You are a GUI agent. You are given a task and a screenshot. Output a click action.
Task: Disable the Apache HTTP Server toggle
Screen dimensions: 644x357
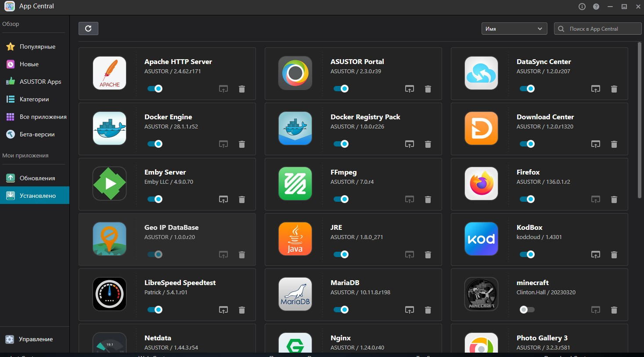155,89
